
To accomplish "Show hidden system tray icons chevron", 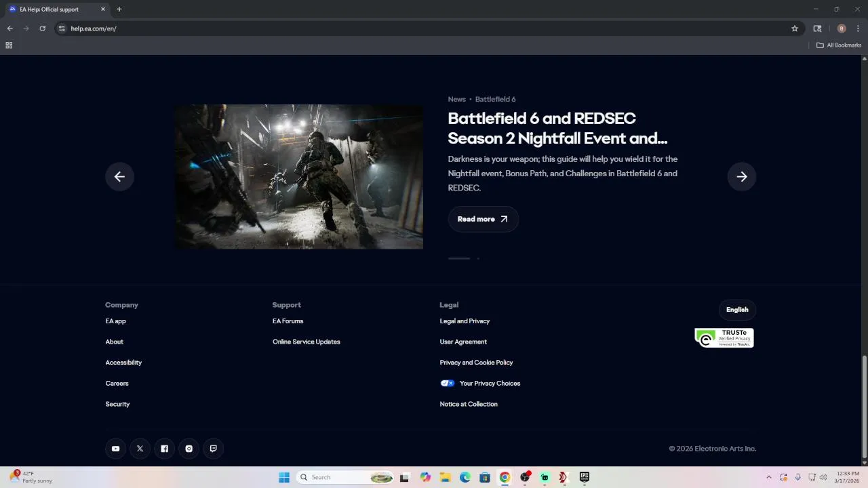I will coord(769,477).
